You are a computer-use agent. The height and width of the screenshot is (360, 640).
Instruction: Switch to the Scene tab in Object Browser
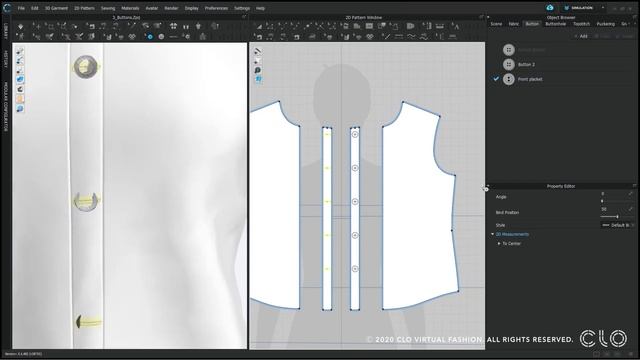[496, 24]
